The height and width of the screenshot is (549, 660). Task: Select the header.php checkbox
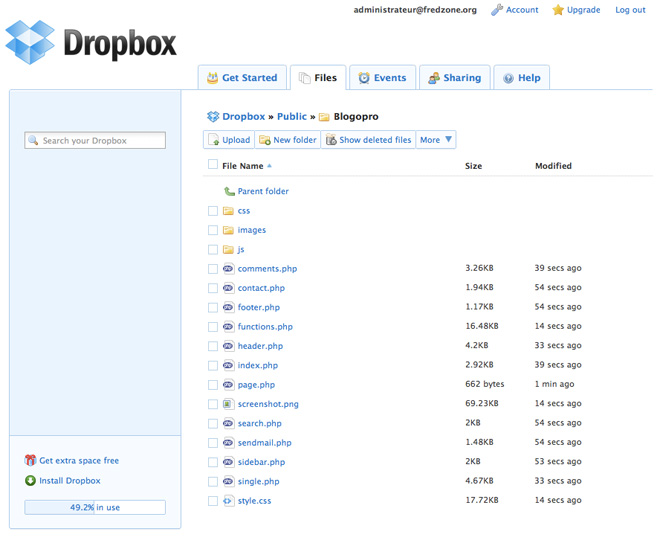click(213, 346)
